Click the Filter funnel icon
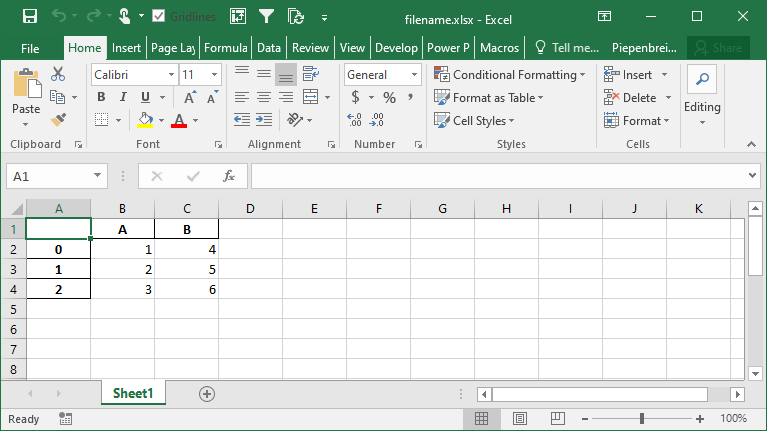 267,16
